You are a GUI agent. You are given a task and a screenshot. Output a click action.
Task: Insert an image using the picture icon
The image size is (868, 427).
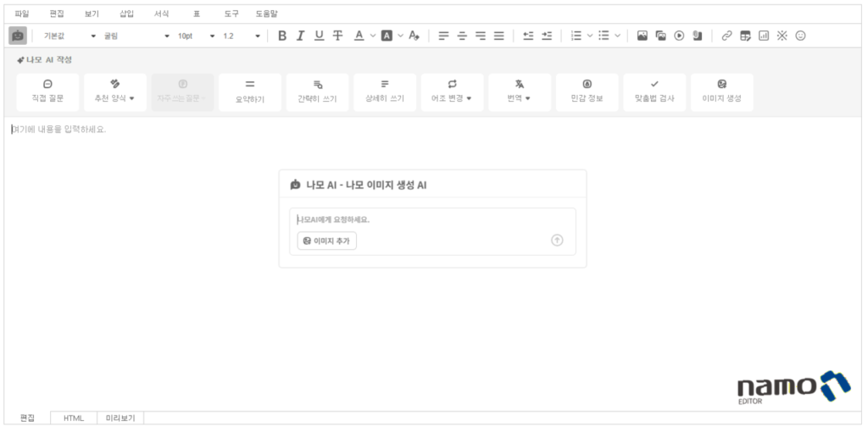pos(642,36)
